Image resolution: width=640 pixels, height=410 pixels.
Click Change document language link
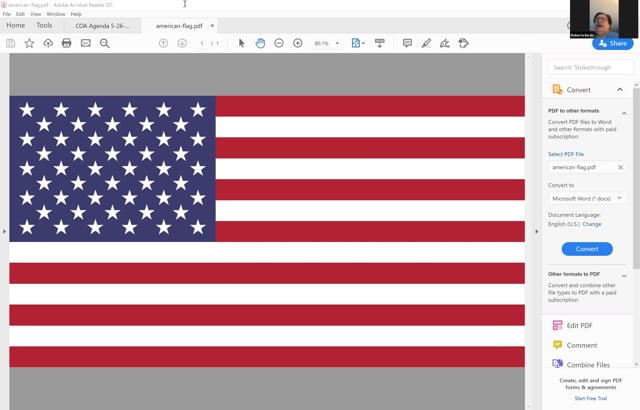[x=592, y=224]
